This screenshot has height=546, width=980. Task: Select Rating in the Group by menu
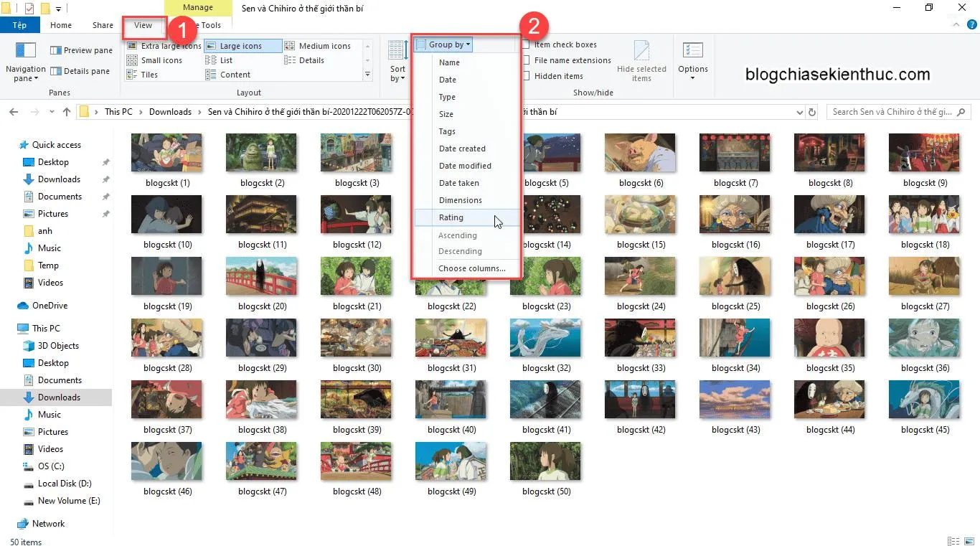451,217
